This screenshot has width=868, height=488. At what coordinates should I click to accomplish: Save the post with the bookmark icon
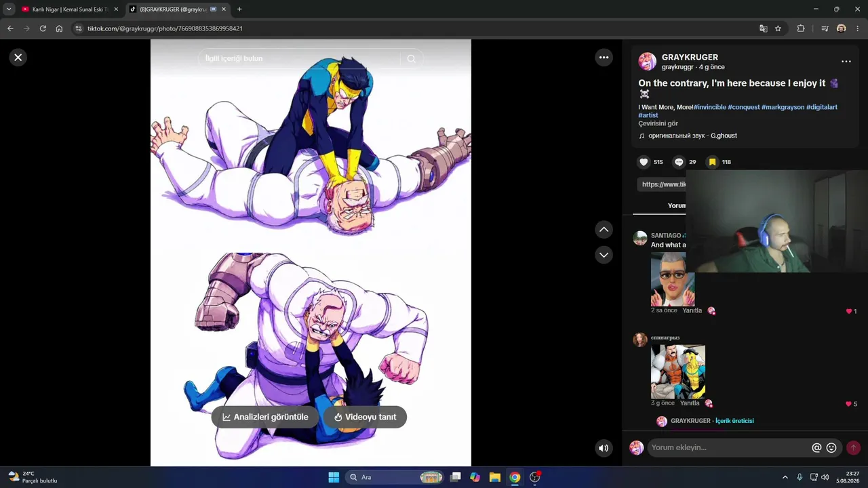click(712, 162)
